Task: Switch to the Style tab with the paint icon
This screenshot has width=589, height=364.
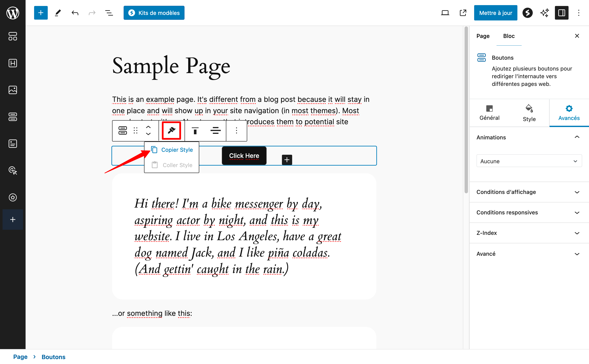Action: click(529, 113)
